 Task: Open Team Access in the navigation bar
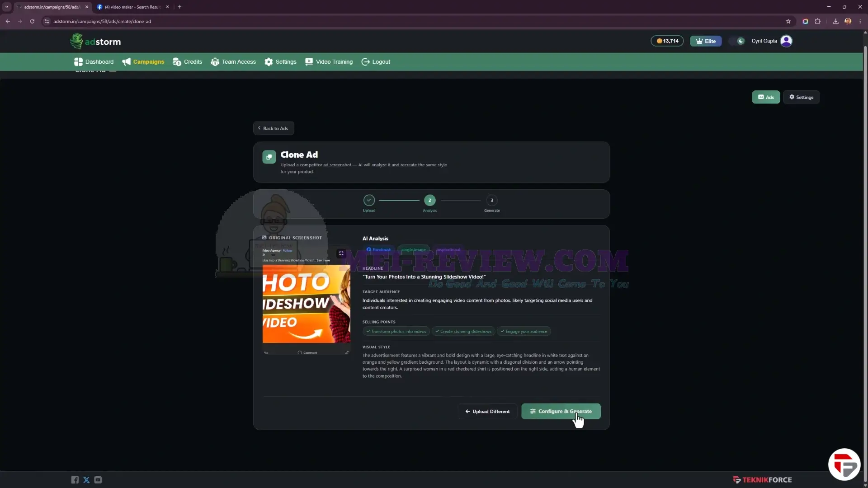click(x=233, y=62)
